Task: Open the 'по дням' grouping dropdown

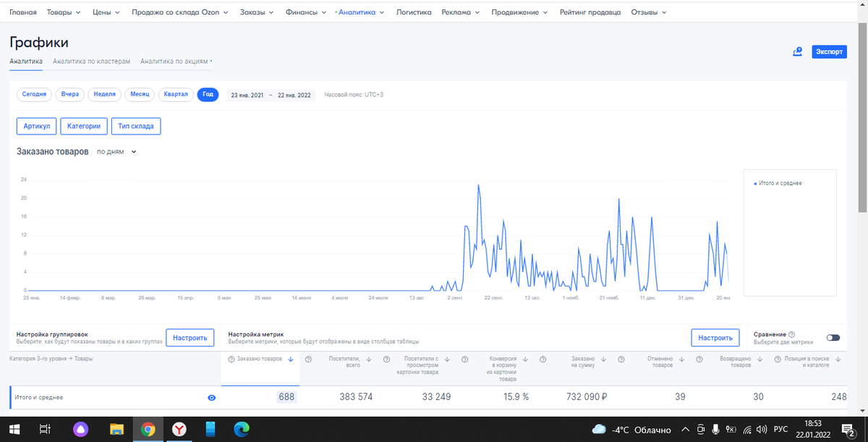Action: [117, 152]
